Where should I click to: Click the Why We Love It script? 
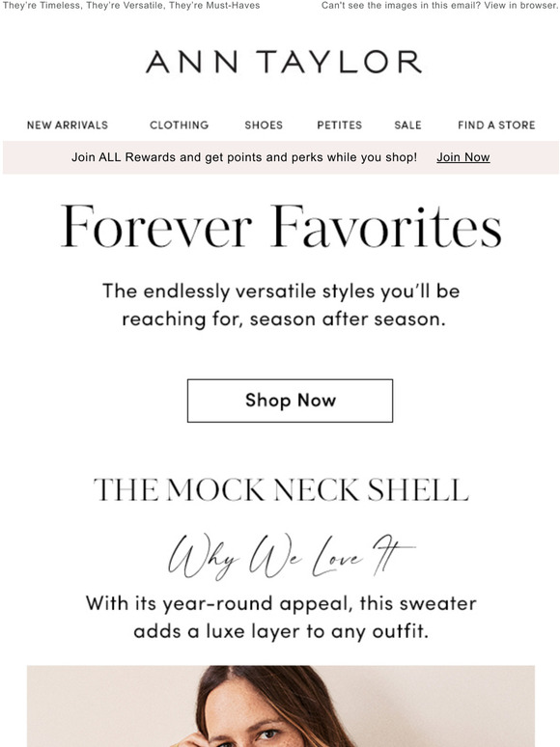pos(292,556)
